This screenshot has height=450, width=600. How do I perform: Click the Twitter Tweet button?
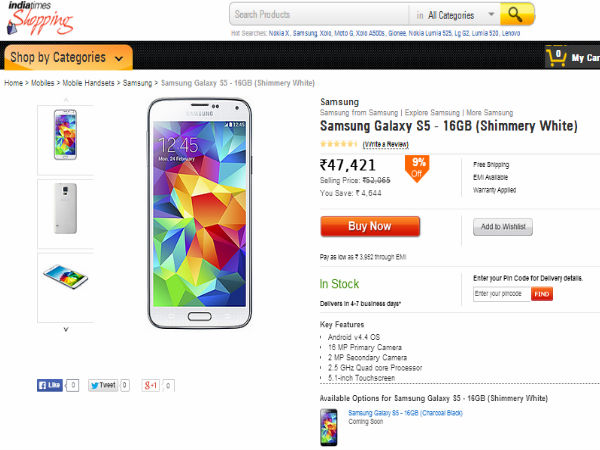(103, 385)
